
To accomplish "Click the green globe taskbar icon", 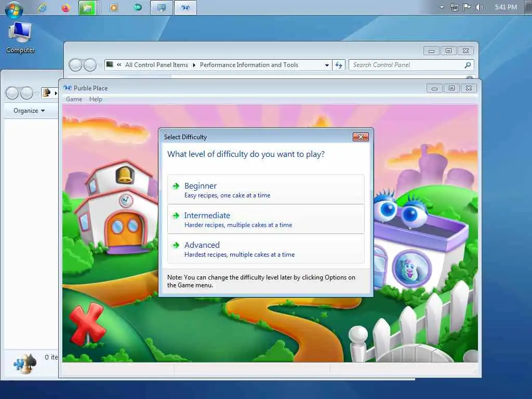I will (x=137, y=7).
